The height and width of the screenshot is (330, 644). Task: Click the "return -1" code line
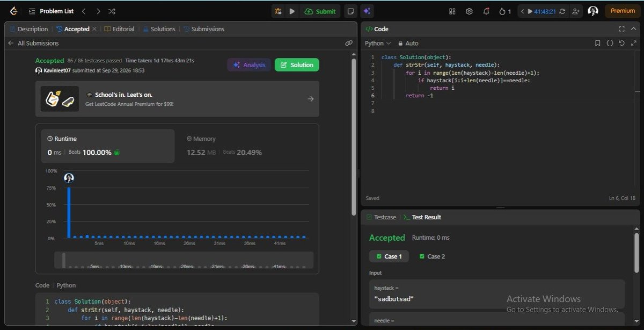(419, 96)
